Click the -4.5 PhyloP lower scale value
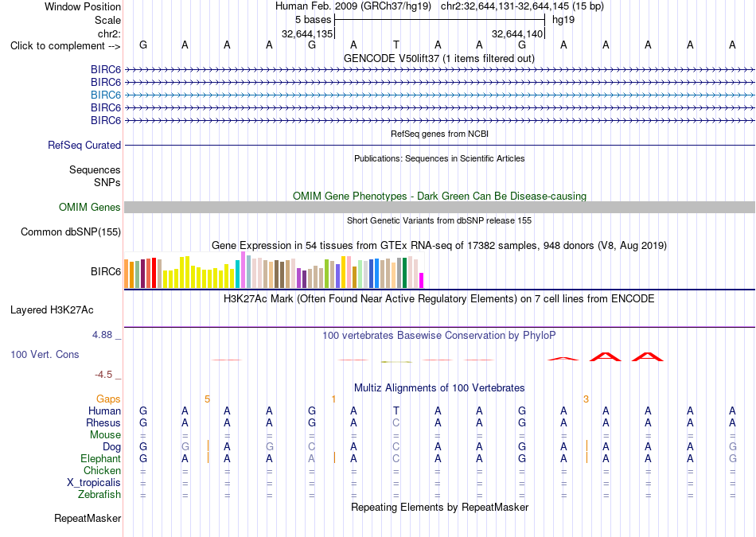756x537 pixels. (103, 375)
